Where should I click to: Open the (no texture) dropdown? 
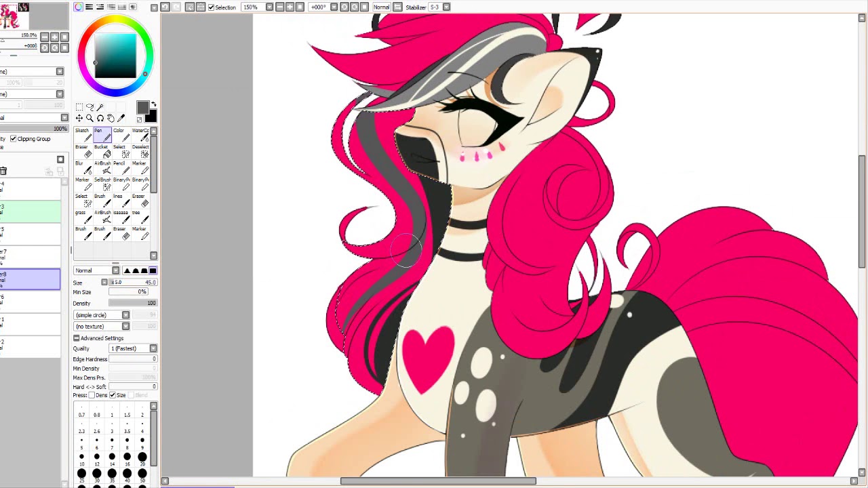[125, 326]
